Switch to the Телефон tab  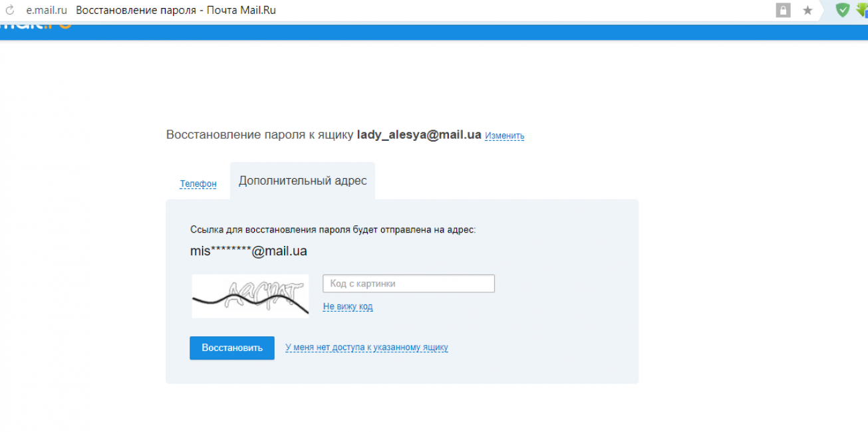198,184
